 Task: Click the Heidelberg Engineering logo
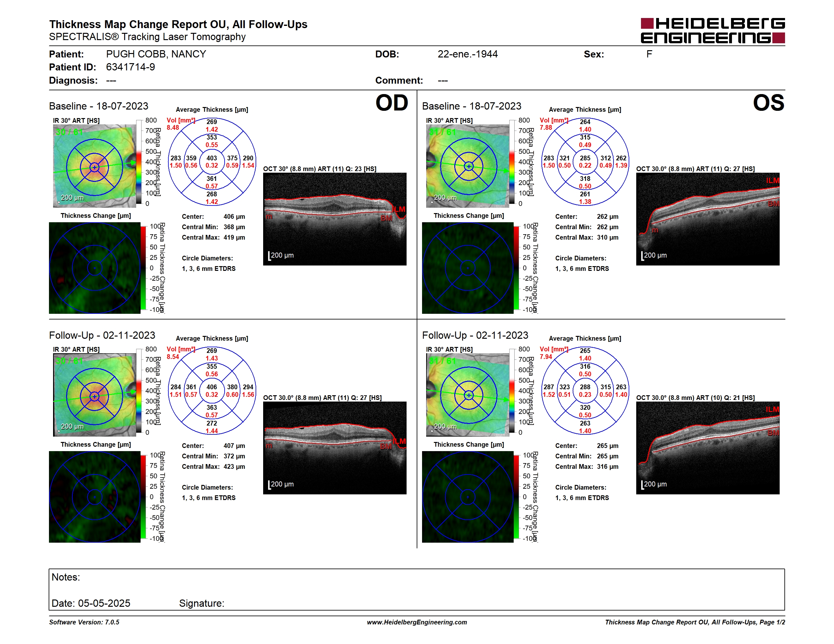tap(713, 31)
